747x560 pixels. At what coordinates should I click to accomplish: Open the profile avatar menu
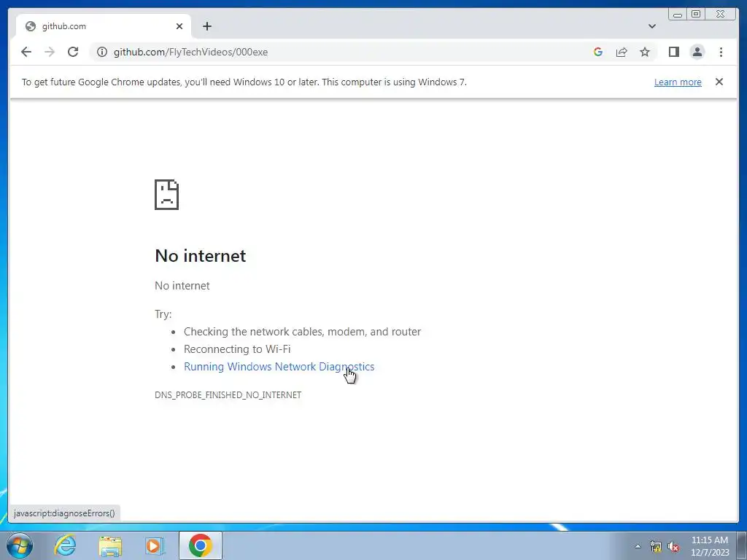(697, 52)
